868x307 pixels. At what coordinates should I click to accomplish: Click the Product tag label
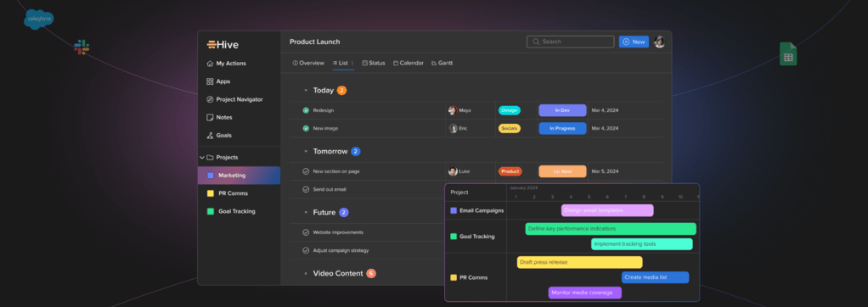[510, 171]
